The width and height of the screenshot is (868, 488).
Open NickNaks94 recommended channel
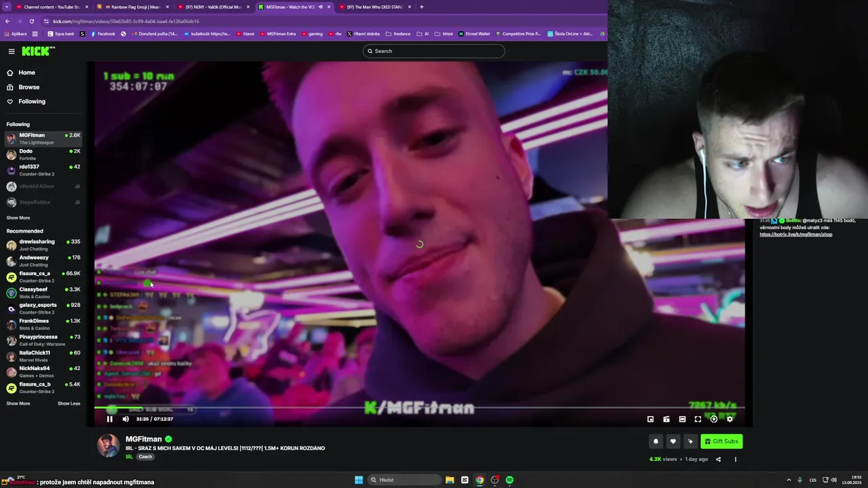[43, 371]
